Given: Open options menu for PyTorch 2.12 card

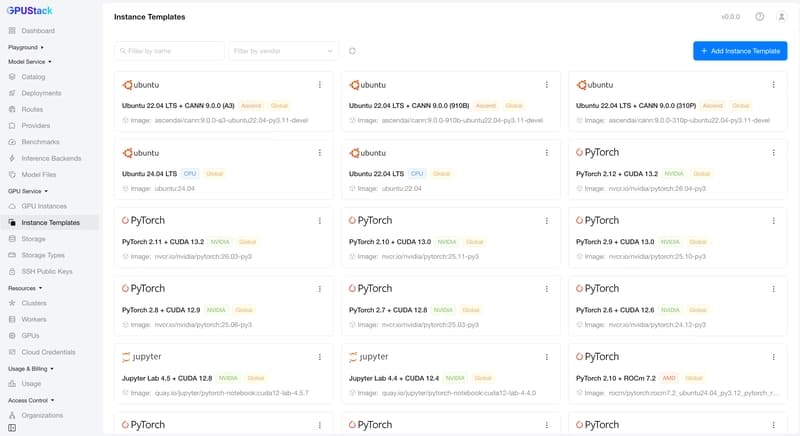Looking at the screenshot, I should 773,152.
